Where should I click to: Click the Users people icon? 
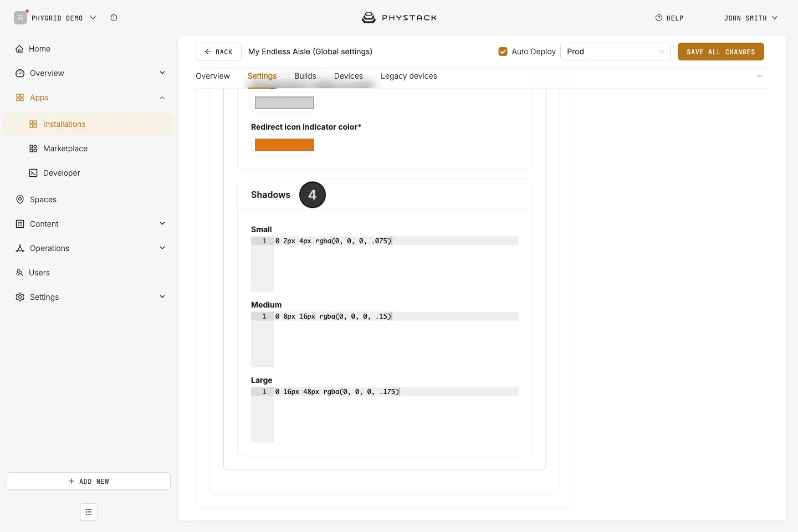19,273
